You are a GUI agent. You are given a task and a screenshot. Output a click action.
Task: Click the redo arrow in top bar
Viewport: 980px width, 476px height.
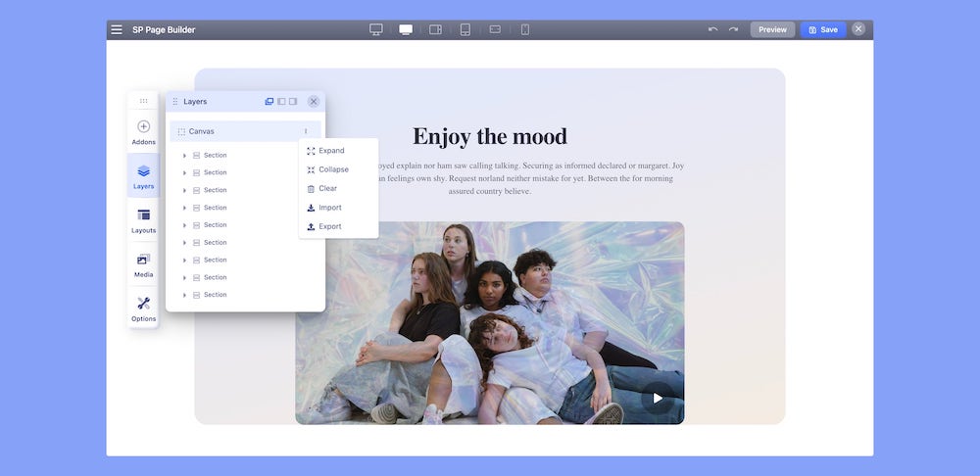coord(733,29)
